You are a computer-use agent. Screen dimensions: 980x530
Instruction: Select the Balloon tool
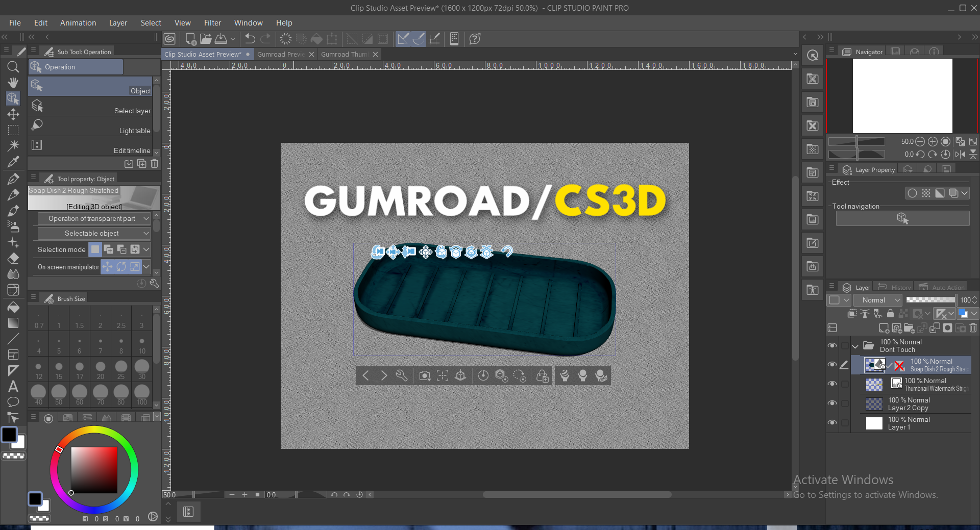tap(13, 402)
